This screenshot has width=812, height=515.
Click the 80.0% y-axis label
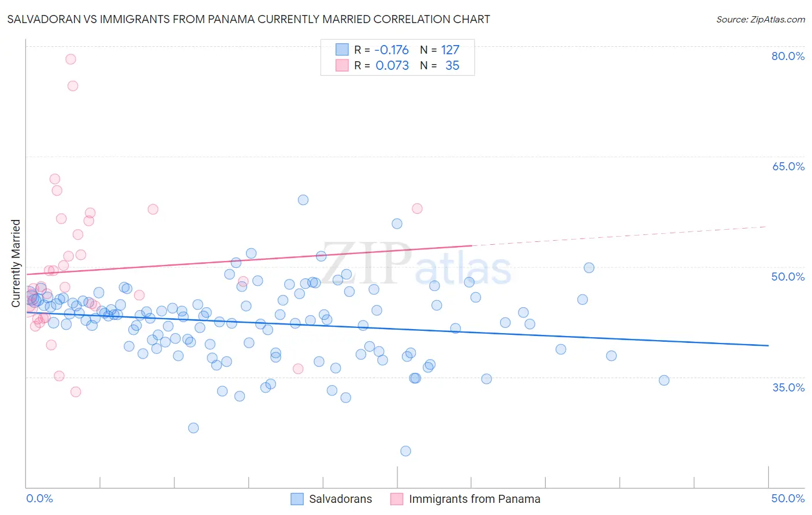(x=788, y=56)
